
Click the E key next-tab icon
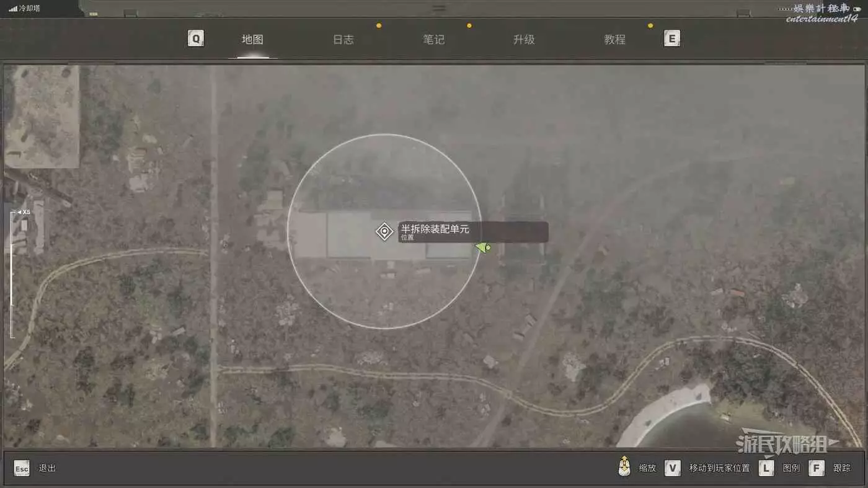coord(671,39)
